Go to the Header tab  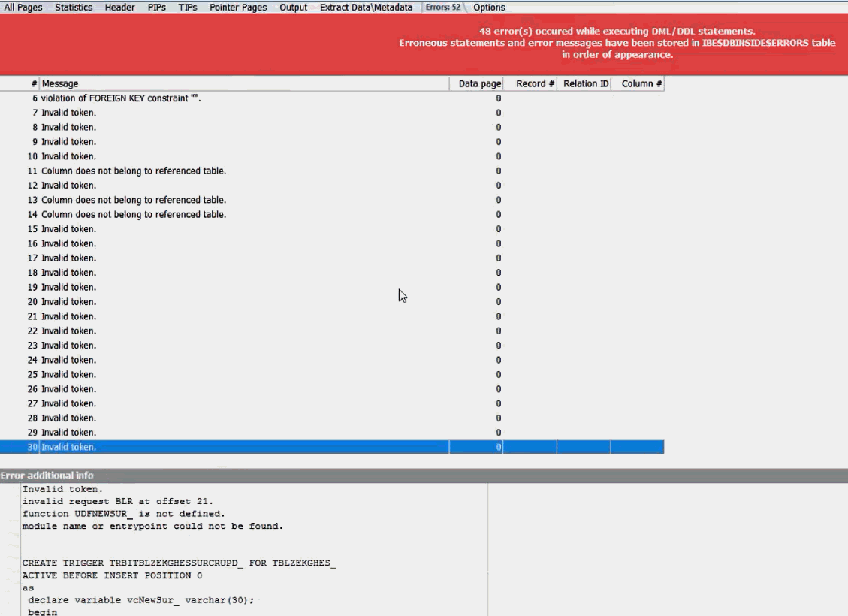[x=119, y=7]
